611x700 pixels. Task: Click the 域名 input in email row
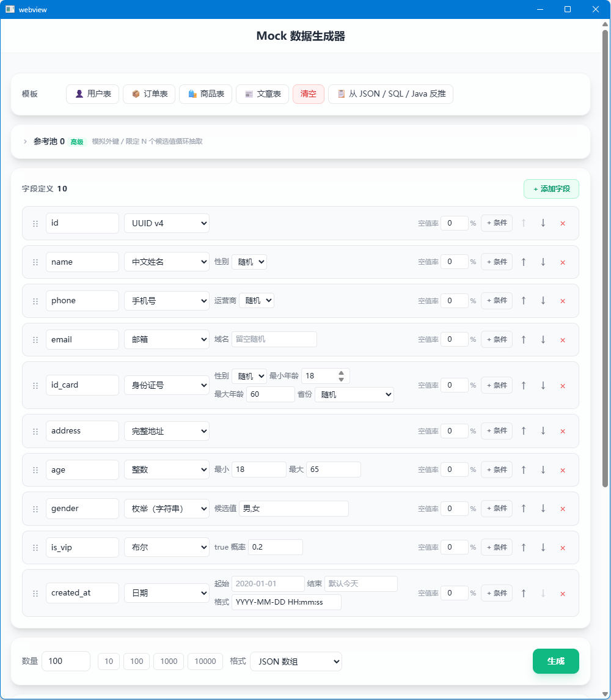pos(274,339)
